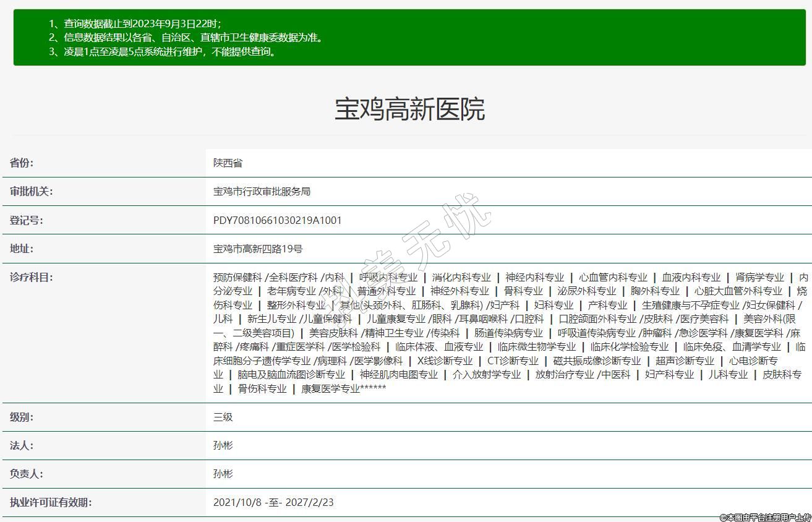Screen dimensions: 812x522
Task: Select the green notice banner's first line
Action: [135, 24]
